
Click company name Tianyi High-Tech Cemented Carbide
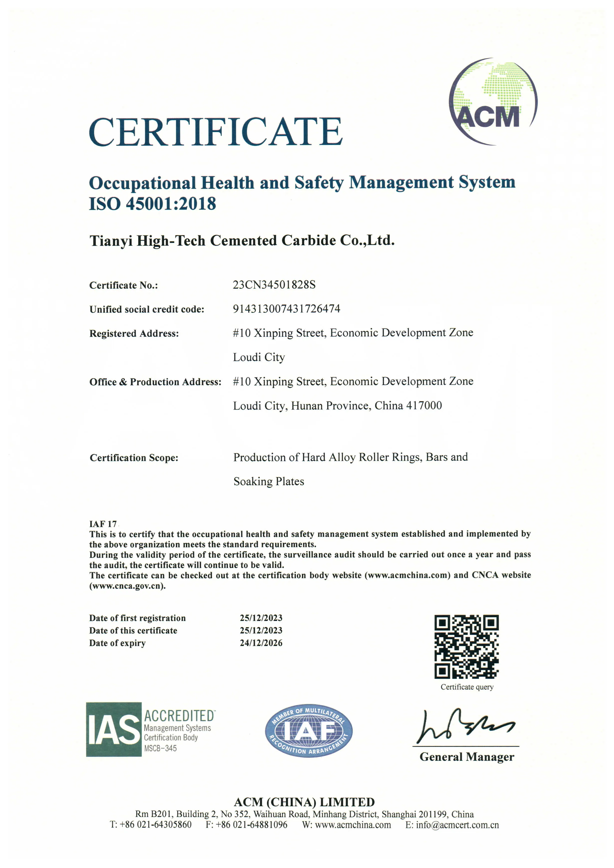[242, 241]
